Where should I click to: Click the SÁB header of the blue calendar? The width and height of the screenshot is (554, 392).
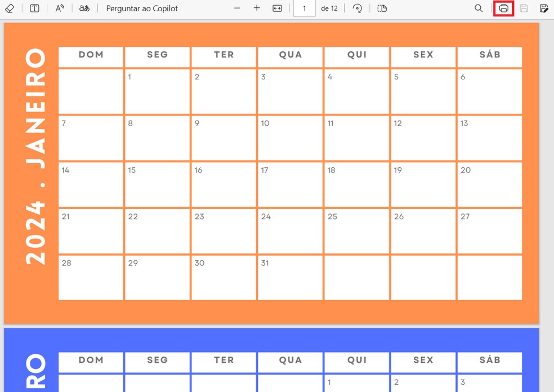[489, 360]
